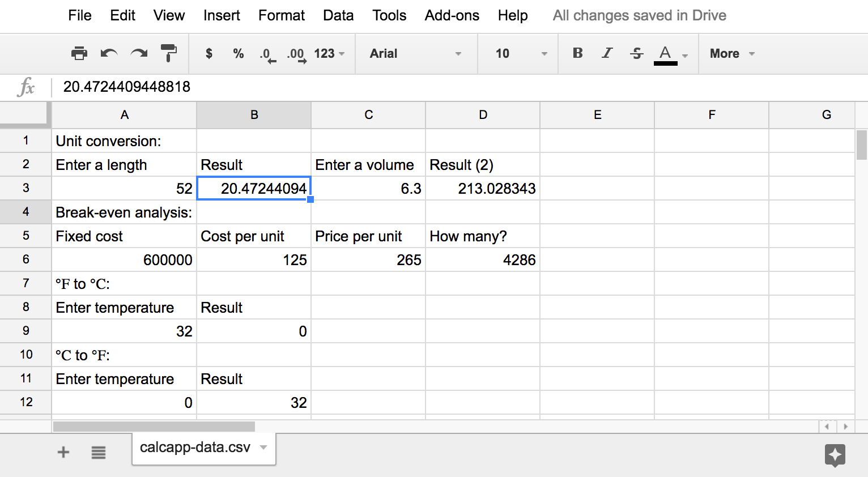Select column A header

pyautogui.click(x=124, y=115)
